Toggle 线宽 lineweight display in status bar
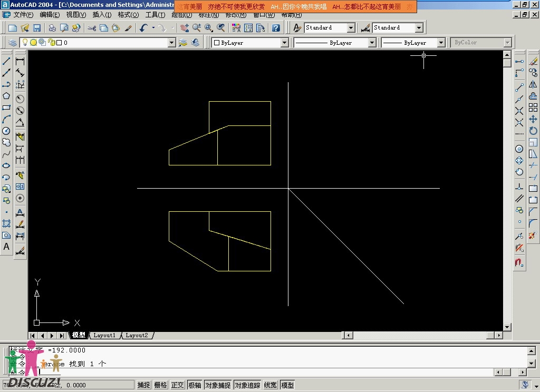Screen dimensions: 540x392 tap(271, 385)
